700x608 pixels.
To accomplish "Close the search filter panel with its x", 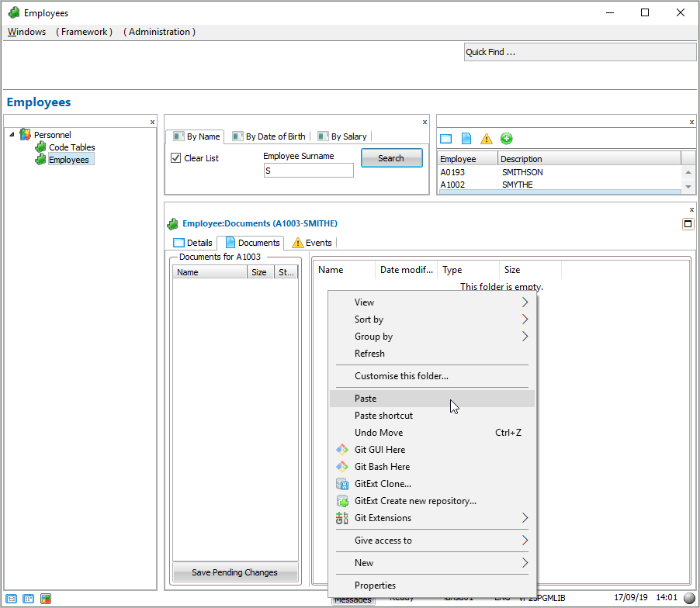I will (425, 122).
